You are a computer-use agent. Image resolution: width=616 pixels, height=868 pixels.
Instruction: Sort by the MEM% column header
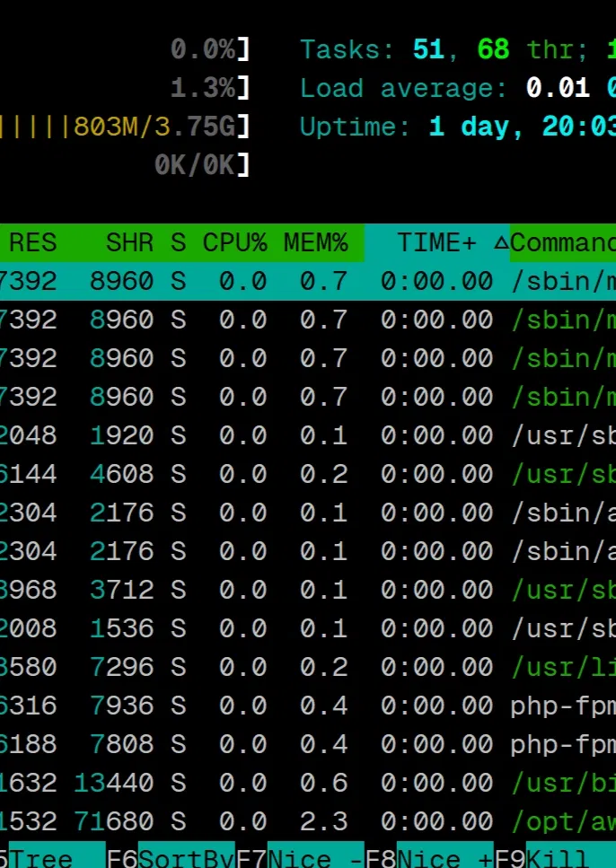coord(315,242)
